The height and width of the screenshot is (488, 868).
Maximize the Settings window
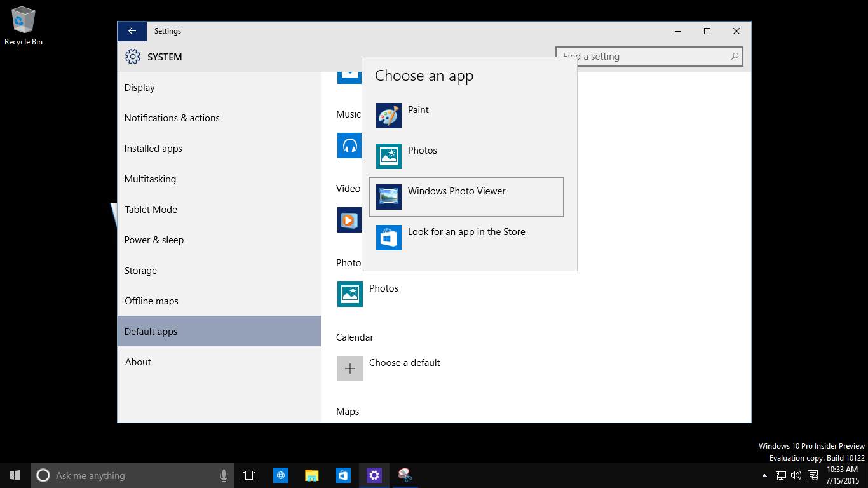point(707,31)
